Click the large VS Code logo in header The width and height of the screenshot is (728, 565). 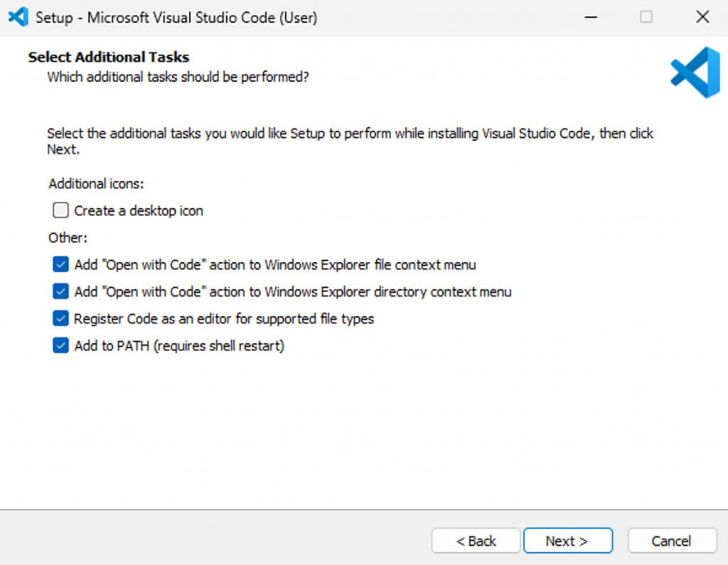pyautogui.click(x=695, y=72)
